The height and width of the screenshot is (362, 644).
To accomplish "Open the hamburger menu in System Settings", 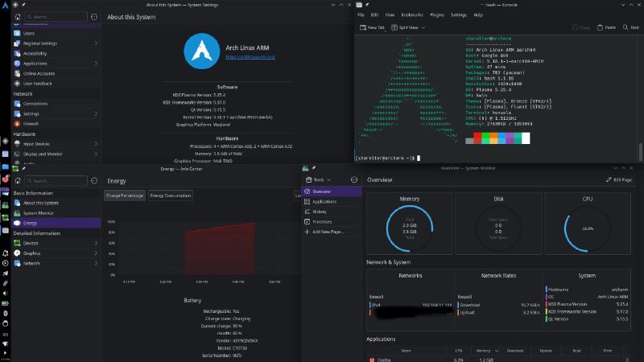I will pos(94,17).
